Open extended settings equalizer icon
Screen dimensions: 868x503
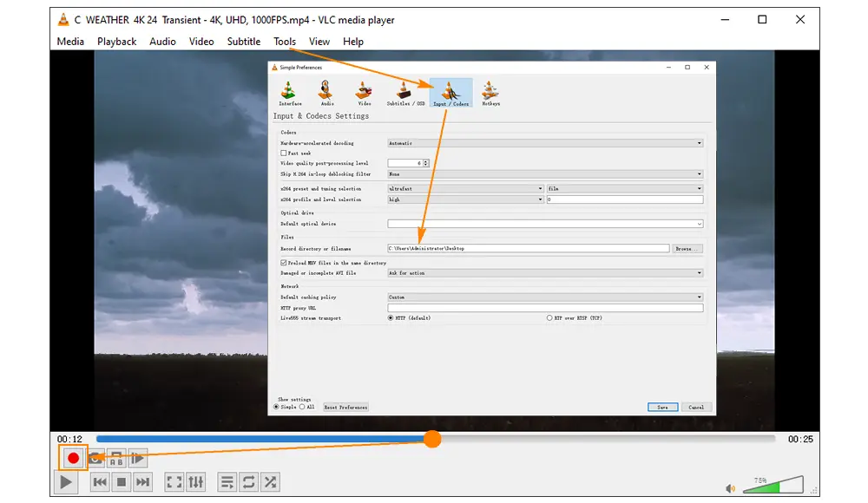(x=195, y=482)
